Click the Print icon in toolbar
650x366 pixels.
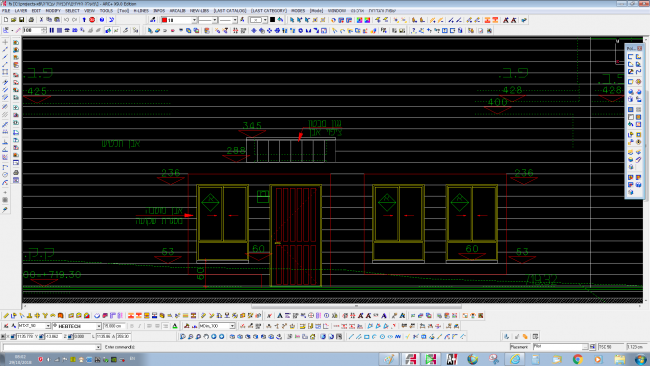tap(31, 19)
